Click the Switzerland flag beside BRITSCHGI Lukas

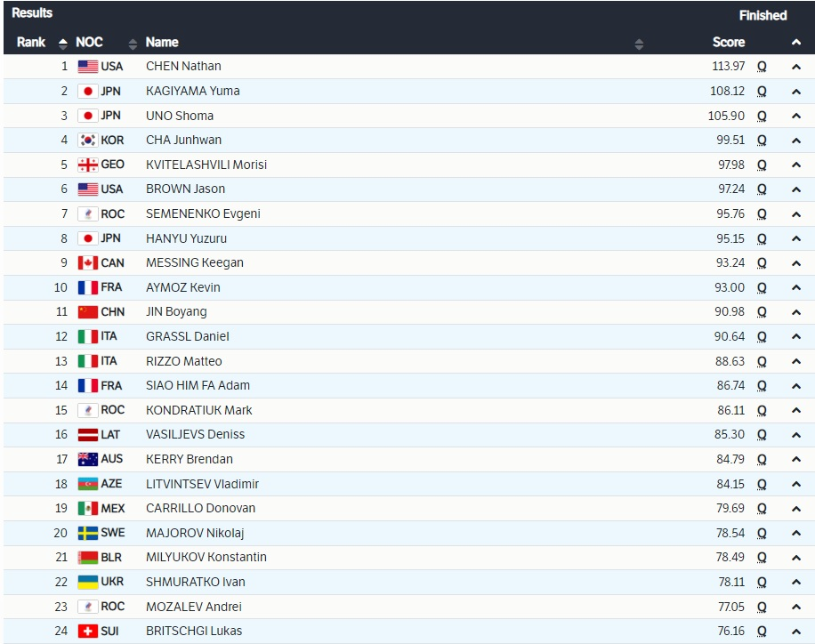[87, 631]
